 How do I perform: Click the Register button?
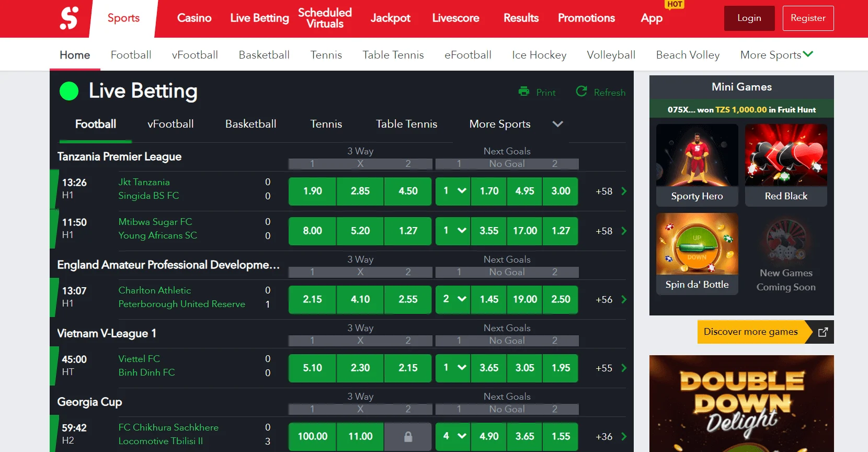[808, 18]
